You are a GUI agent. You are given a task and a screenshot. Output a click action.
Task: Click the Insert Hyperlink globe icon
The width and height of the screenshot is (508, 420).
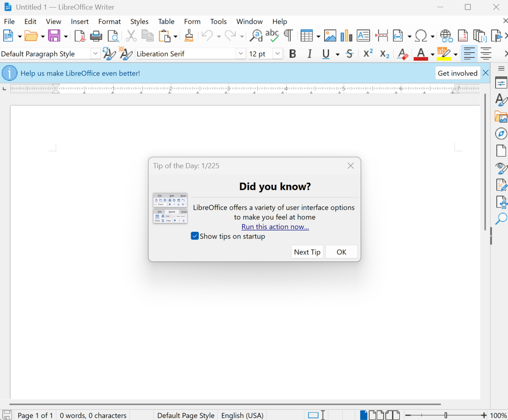click(446, 36)
